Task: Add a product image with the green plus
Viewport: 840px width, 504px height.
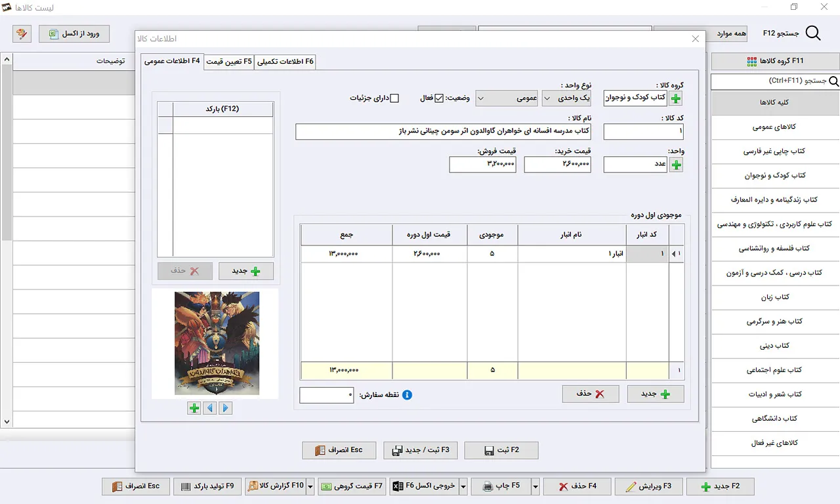Action: pos(194,408)
